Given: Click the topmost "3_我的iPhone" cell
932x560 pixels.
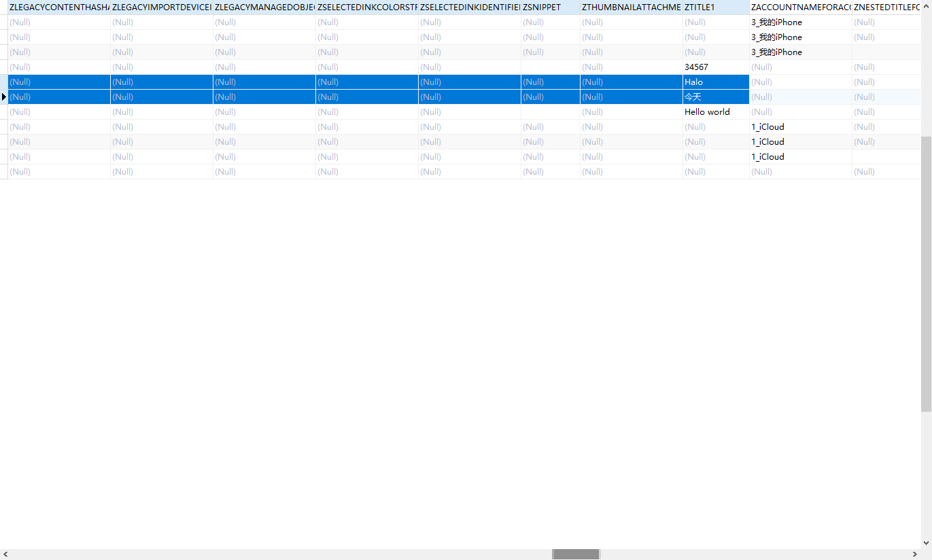Looking at the screenshot, I should click(800, 22).
